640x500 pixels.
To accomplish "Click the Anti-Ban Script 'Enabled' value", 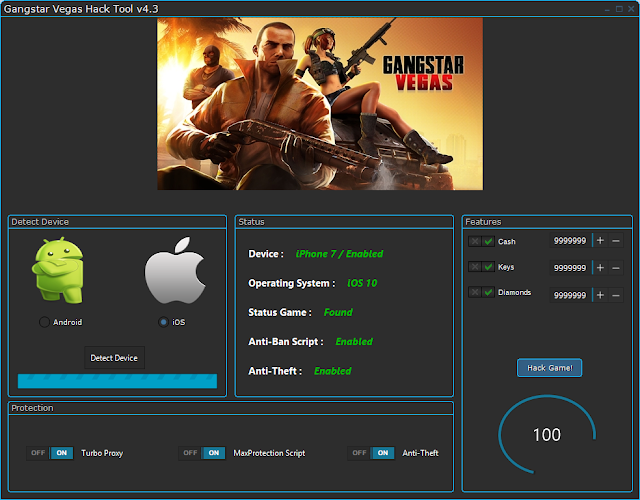I will pyautogui.click(x=354, y=342).
